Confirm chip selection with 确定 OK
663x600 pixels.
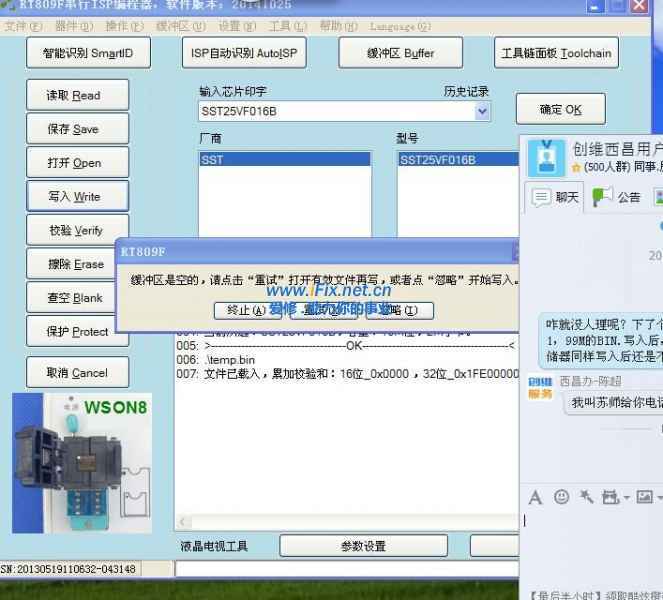[561, 109]
